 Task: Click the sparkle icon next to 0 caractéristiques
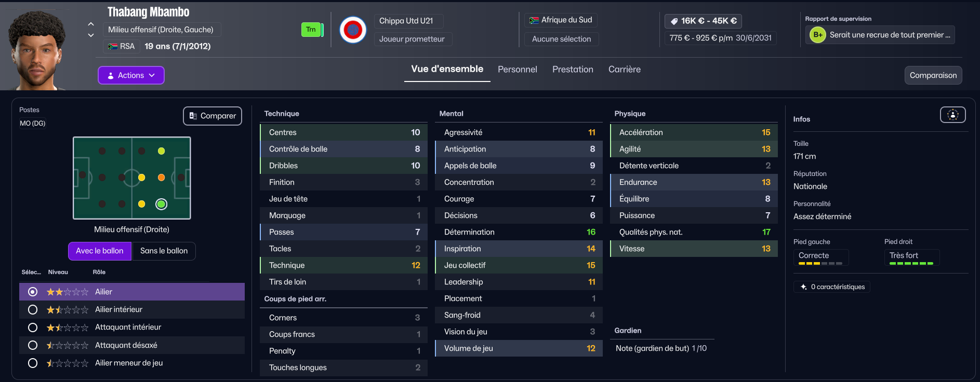(803, 287)
